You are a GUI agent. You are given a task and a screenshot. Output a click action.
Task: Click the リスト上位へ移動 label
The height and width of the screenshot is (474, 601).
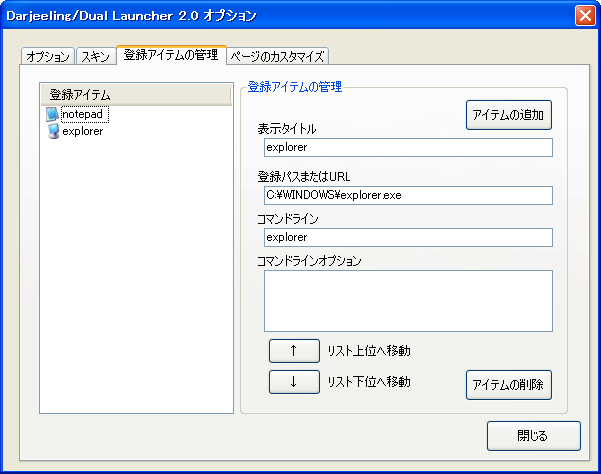coord(369,351)
